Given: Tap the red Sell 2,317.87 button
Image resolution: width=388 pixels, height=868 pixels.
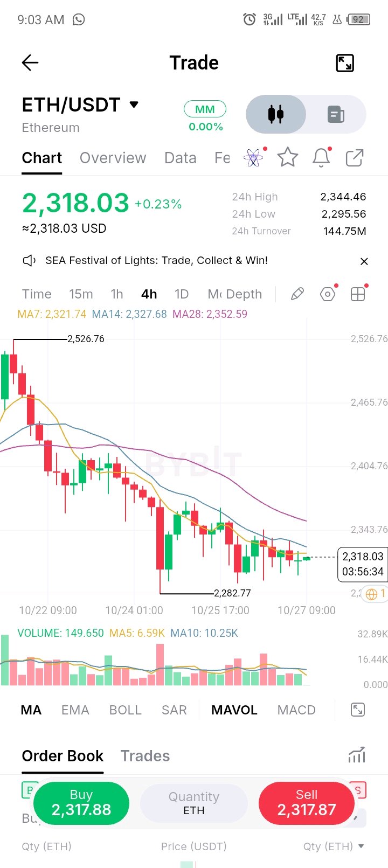Looking at the screenshot, I should tap(307, 803).
